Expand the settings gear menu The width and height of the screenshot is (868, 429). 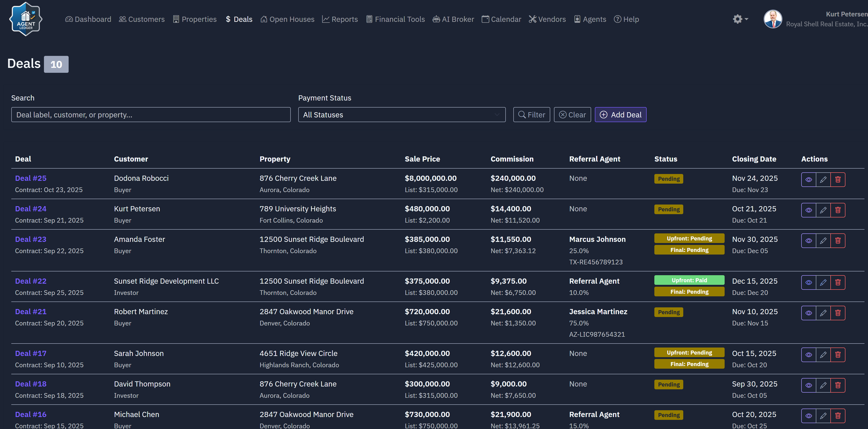click(x=740, y=19)
